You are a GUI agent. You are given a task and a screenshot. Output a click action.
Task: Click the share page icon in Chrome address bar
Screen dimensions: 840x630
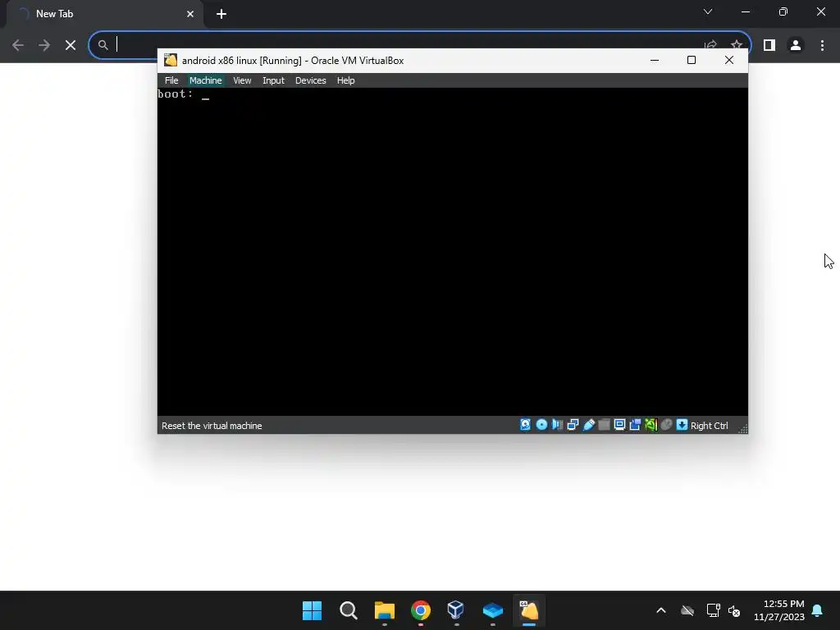[710, 44]
